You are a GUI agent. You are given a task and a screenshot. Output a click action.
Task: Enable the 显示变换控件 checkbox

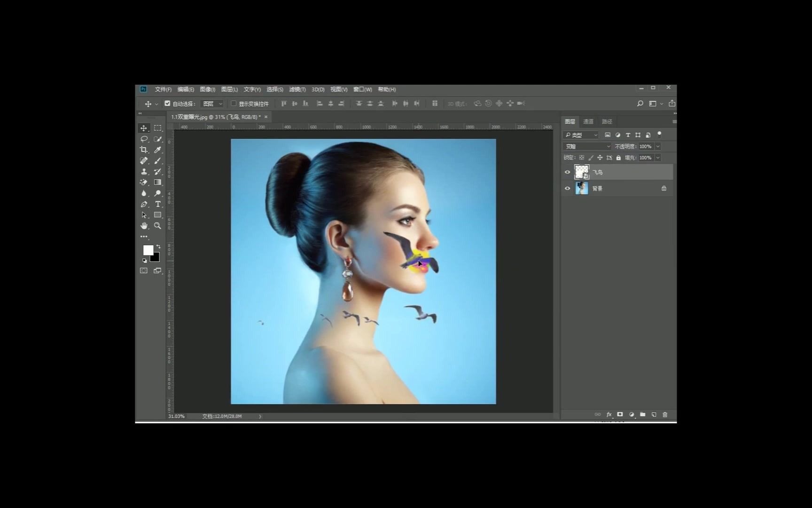[x=234, y=103]
